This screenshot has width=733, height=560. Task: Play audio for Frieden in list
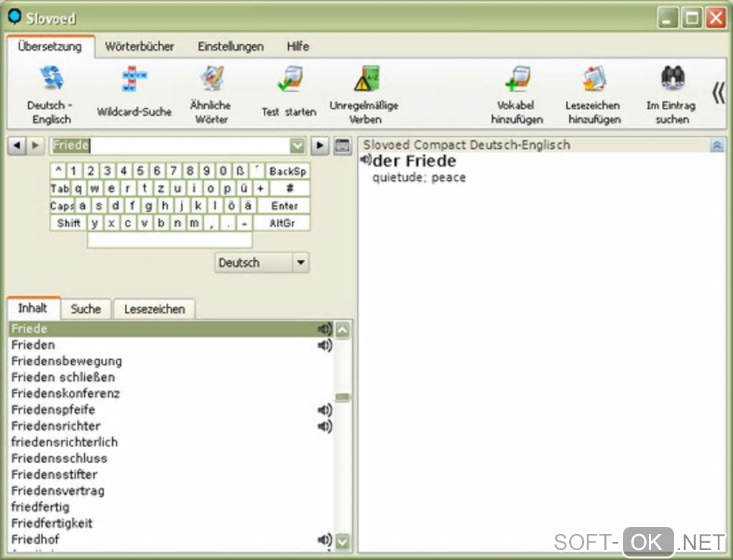click(x=324, y=346)
